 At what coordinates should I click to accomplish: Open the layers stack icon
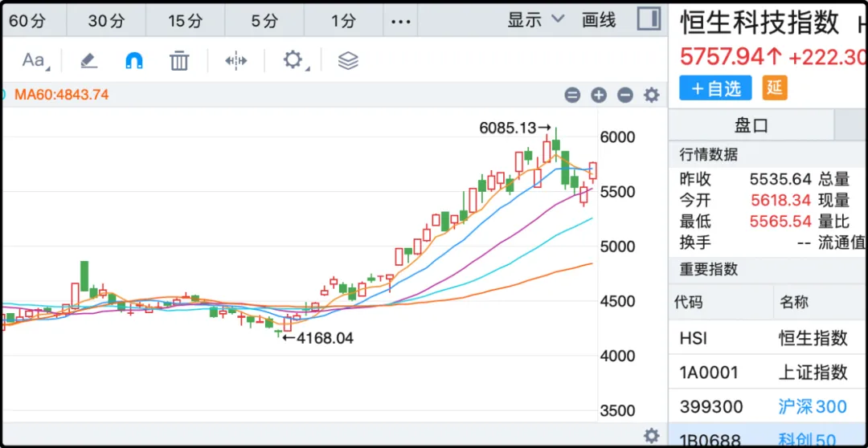tap(348, 60)
